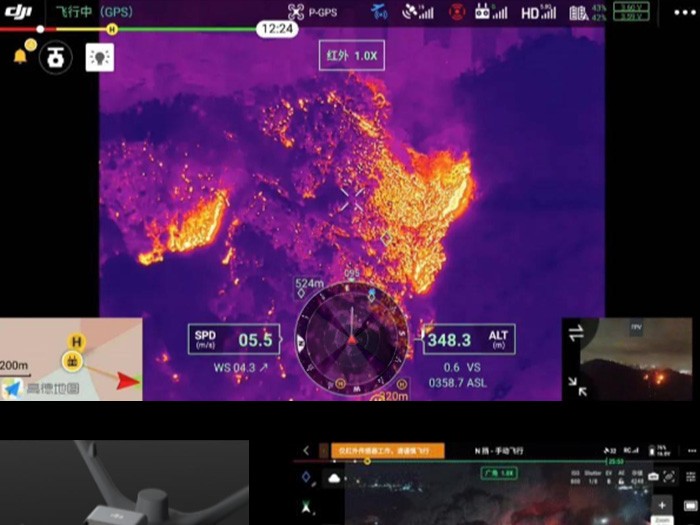Tap the satellite count icon in the lower window
Image resolution: width=700 pixels, height=525 pixels.
(610, 451)
